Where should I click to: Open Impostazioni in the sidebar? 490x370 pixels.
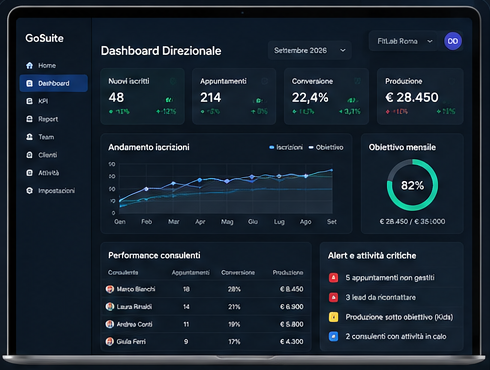pos(54,191)
